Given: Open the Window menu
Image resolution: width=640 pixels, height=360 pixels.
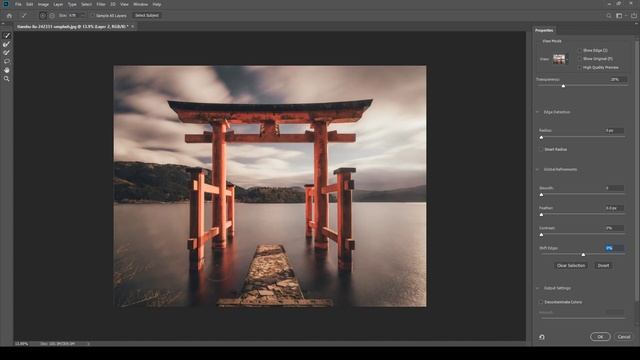Looking at the screenshot, I should (140, 4).
